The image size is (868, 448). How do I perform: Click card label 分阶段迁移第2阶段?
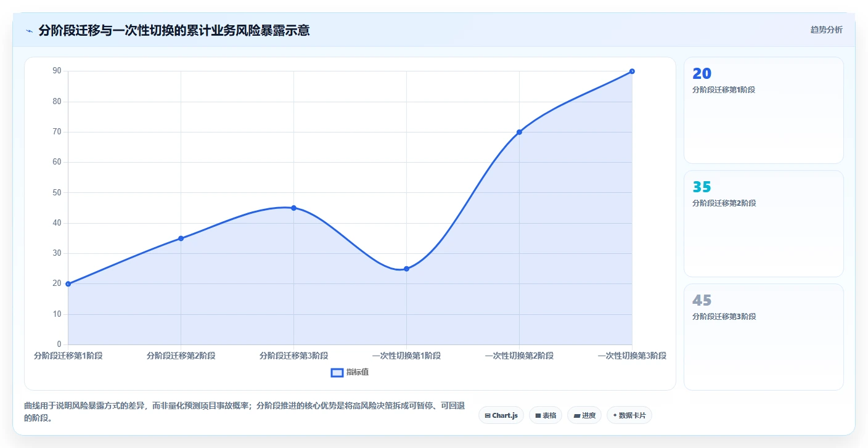[x=724, y=203]
